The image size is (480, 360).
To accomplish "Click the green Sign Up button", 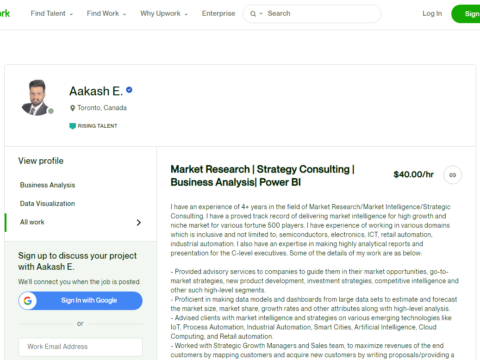I will tap(466, 14).
